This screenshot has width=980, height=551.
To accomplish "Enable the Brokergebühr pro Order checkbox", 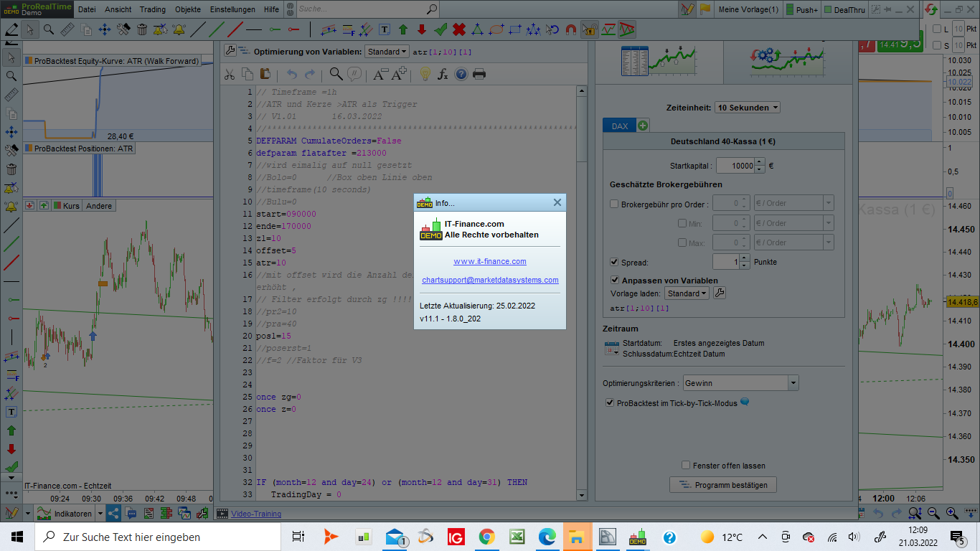I will tap(614, 204).
